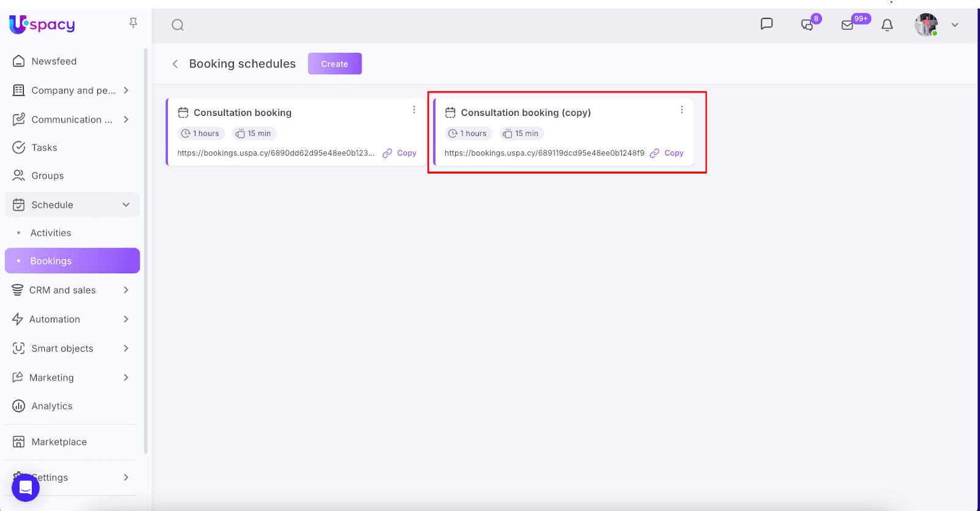Open Automation menu item
Viewport: 980px width, 511px height.
tap(55, 319)
